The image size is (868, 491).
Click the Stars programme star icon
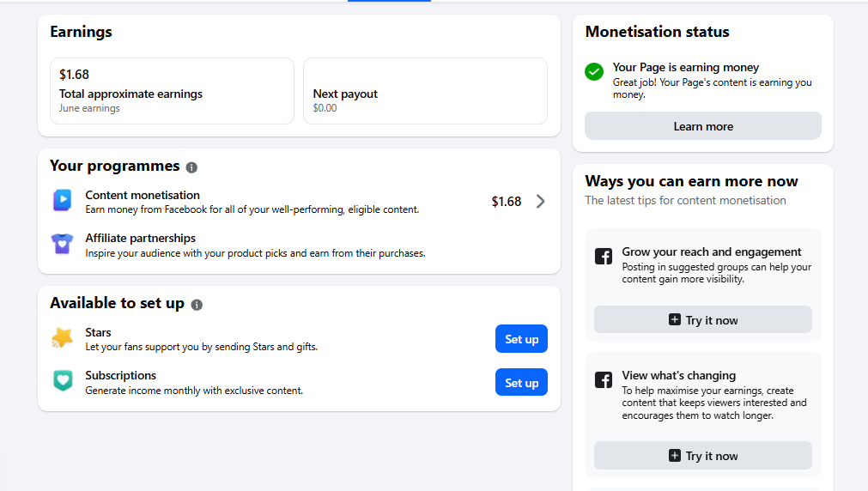[62, 337]
